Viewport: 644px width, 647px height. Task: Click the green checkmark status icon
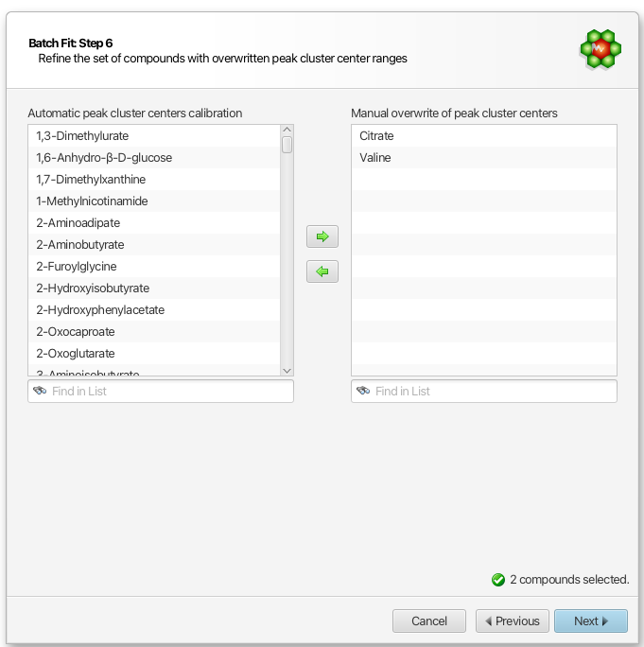(x=498, y=580)
